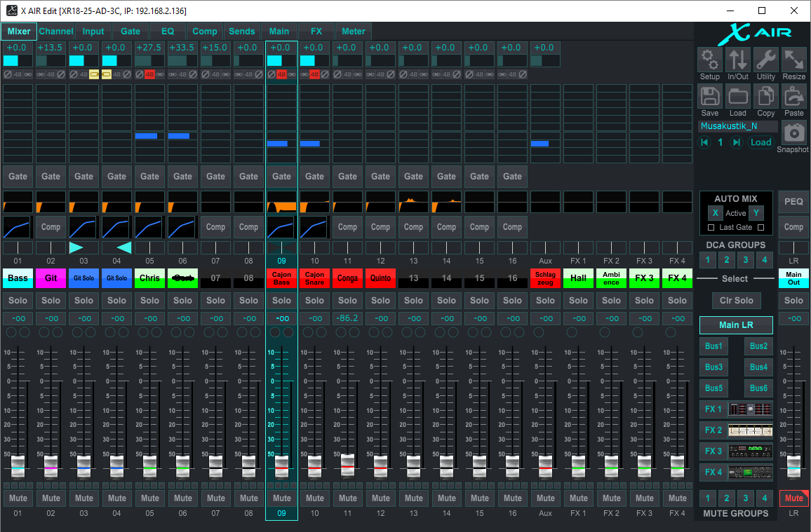The image size is (811, 532).
Task: Open the FX 4 effect rack thumbnail
Action: (x=750, y=472)
